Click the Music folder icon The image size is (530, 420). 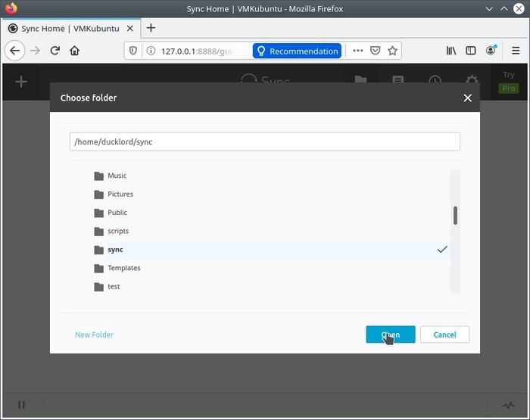(x=98, y=176)
